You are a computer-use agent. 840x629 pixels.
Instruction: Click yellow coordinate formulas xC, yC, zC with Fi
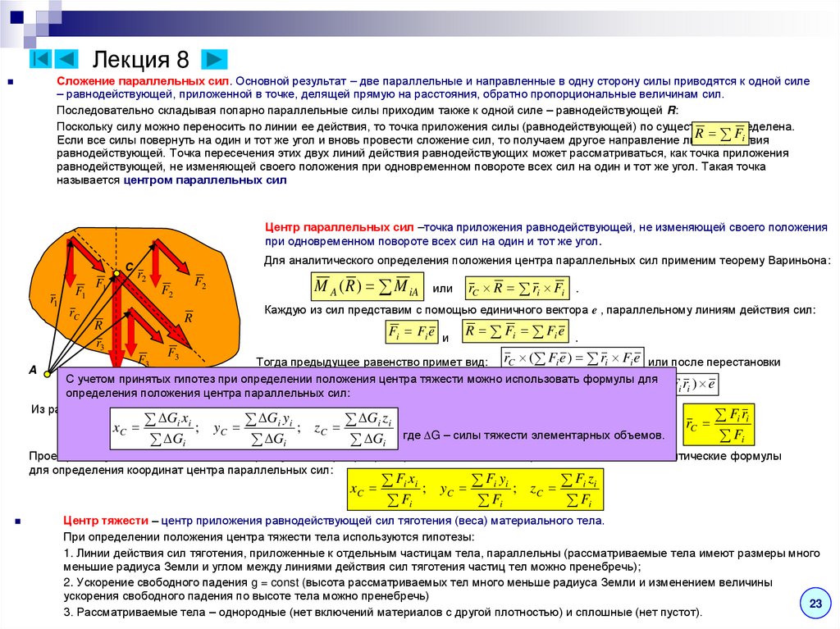(x=475, y=490)
